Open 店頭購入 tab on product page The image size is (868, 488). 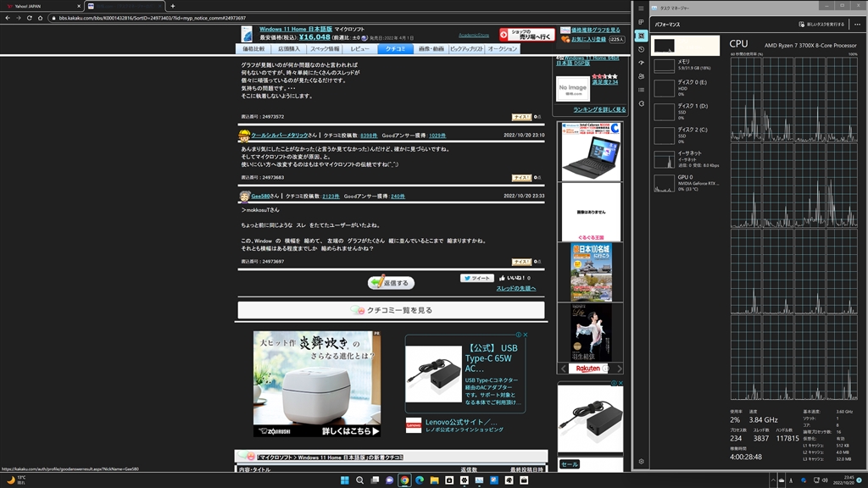(x=289, y=48)
